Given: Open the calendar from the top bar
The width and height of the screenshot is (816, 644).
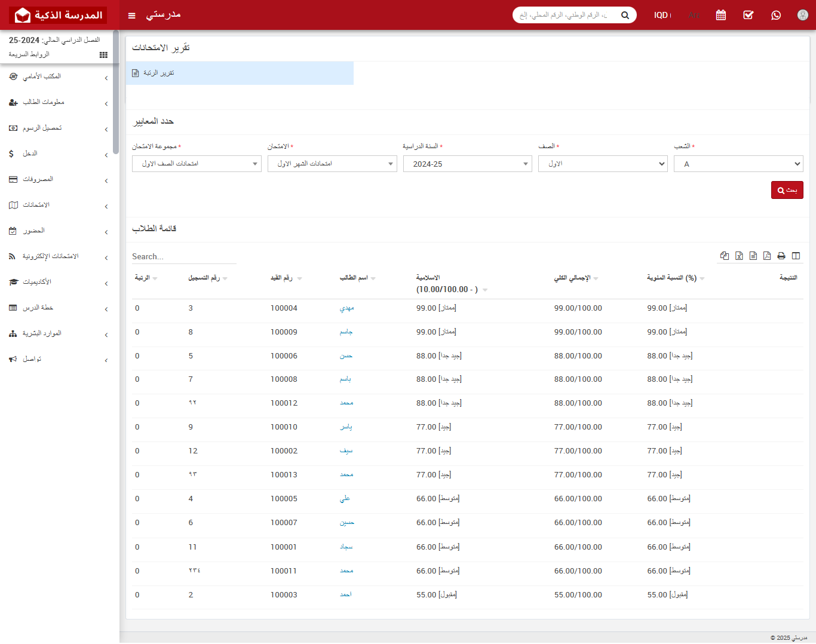Looking at the screenshot, I should pyautogui.click(x=721, y=15).
